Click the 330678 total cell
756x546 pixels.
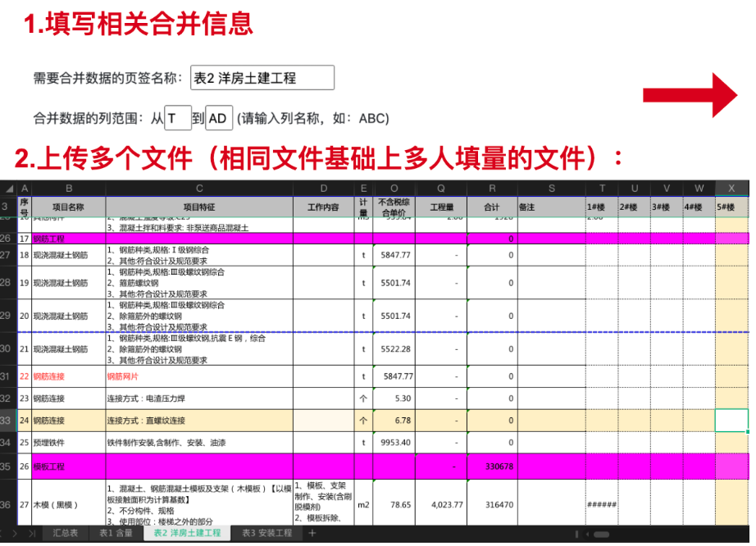click(x=492, y=466)
